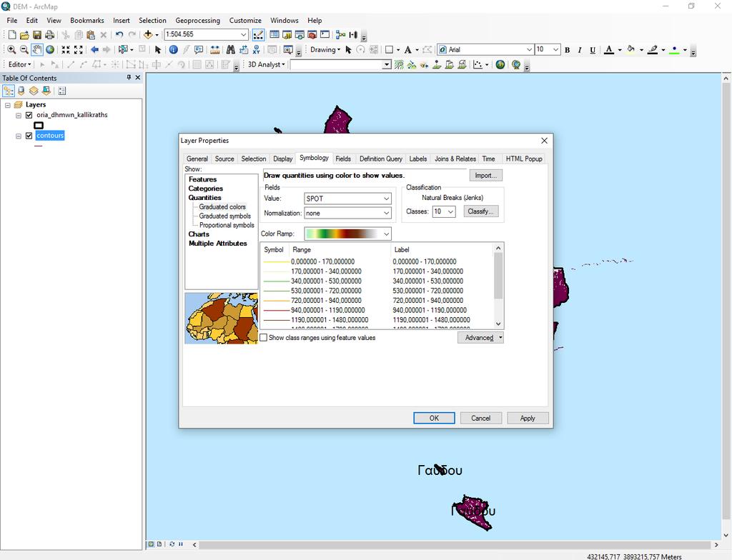Open the Advanced options button
Viewport: 732px width, 560px height.
480,337
